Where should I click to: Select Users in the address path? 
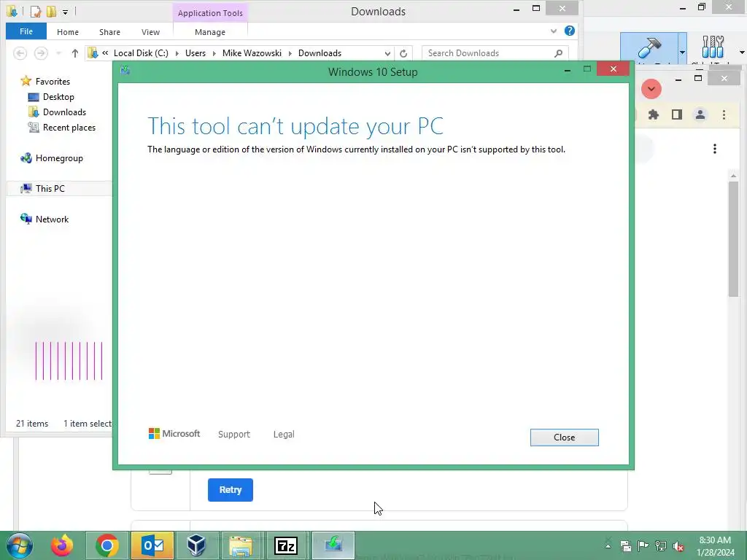[x=196, y=53]
